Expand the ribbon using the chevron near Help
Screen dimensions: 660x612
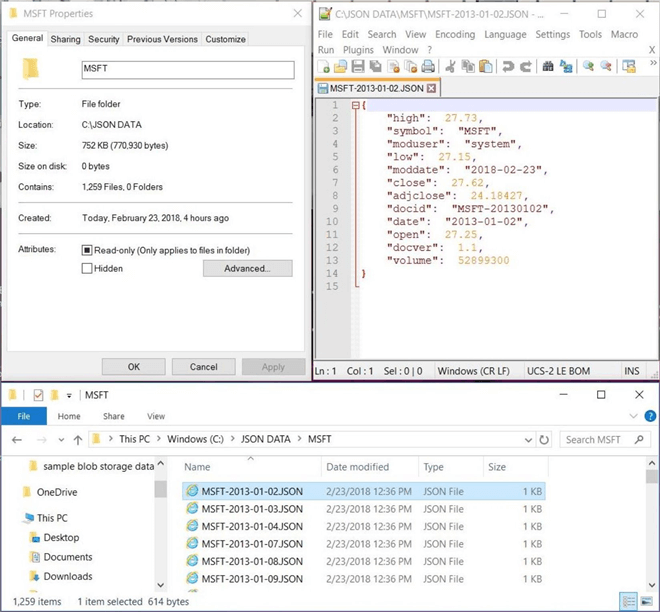click(633, 416)
